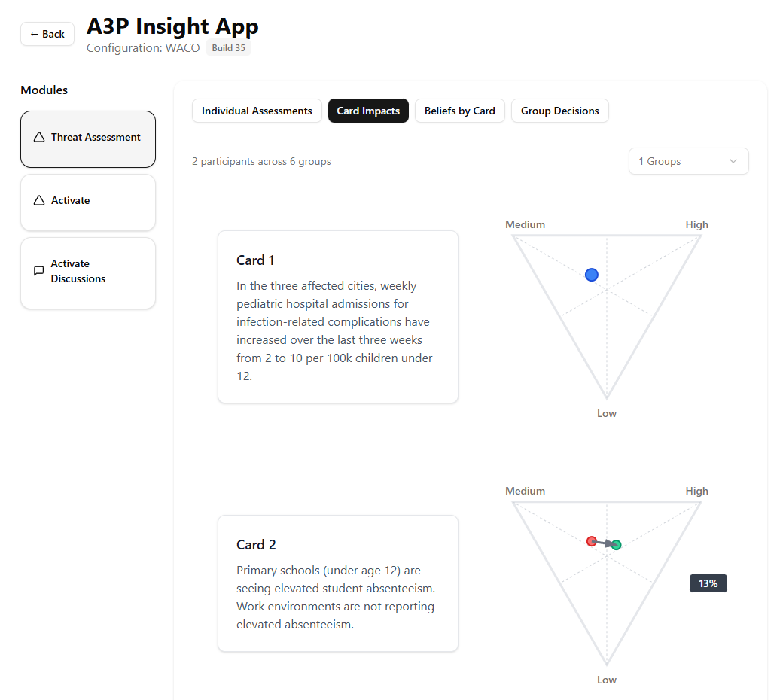Image resolution: width=783 pixels, height=700 pixels.
Task: Select the Activate Discussions module
Action: (x=88, y=272)
